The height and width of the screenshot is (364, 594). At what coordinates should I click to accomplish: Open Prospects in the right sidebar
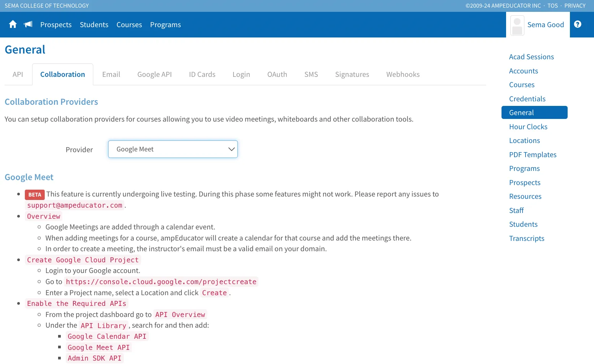click(524, 182)
